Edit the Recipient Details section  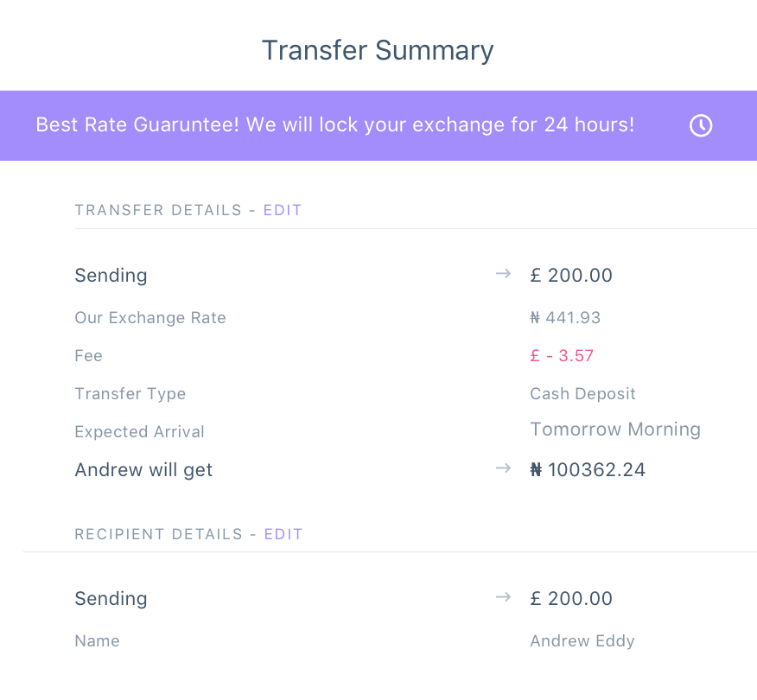[x=283, y=534]
